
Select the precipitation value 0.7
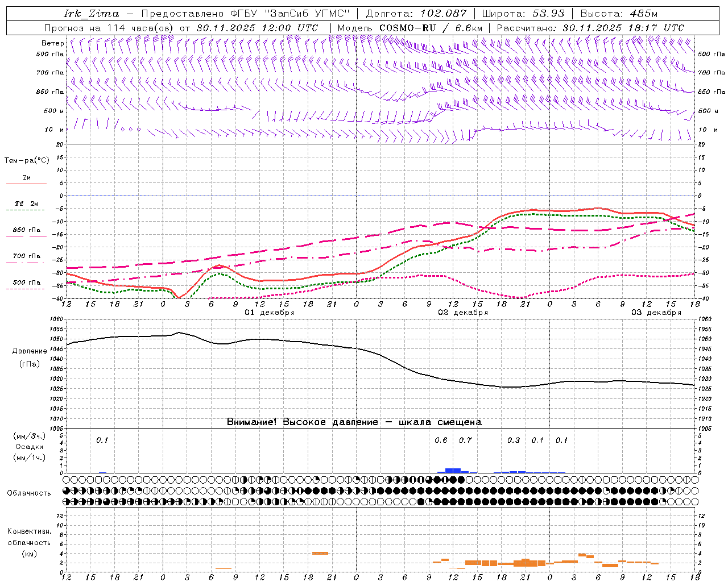click(x=465, y=440)
